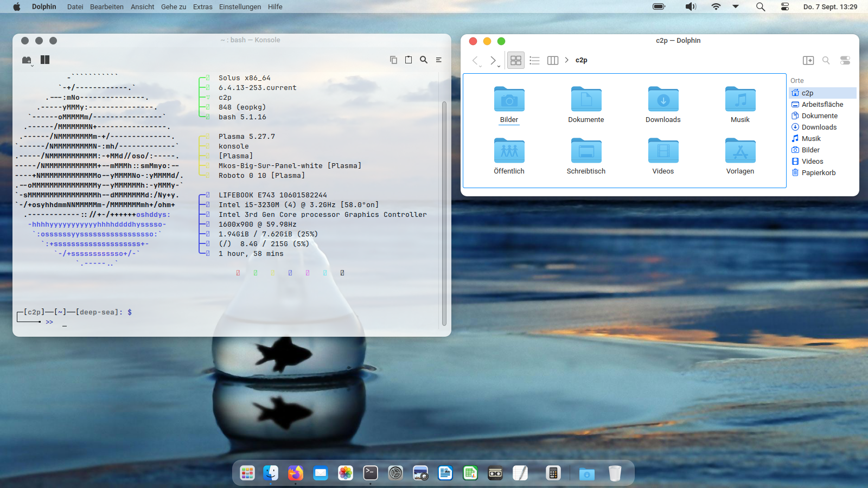Open terminal icon in the dock

tap(371, 473)
